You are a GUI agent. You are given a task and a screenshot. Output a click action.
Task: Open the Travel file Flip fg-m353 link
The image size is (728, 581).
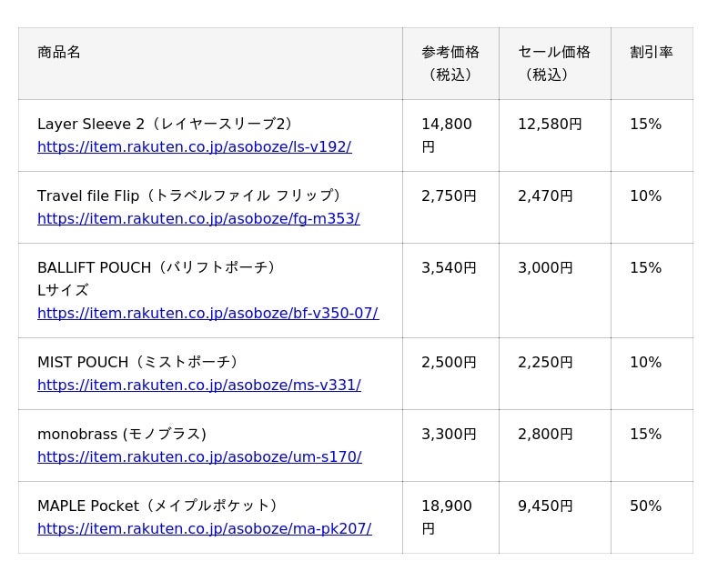click(x=198, y=218)
